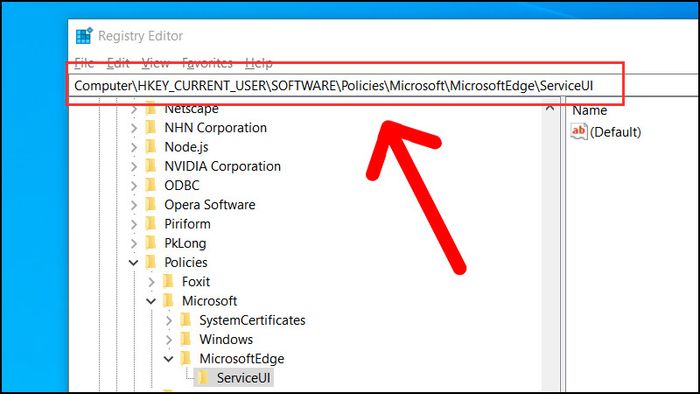This screenshot has width=700, height=394.
Task: Select the MicrosoftEdge key label
Action: [242, 358]
